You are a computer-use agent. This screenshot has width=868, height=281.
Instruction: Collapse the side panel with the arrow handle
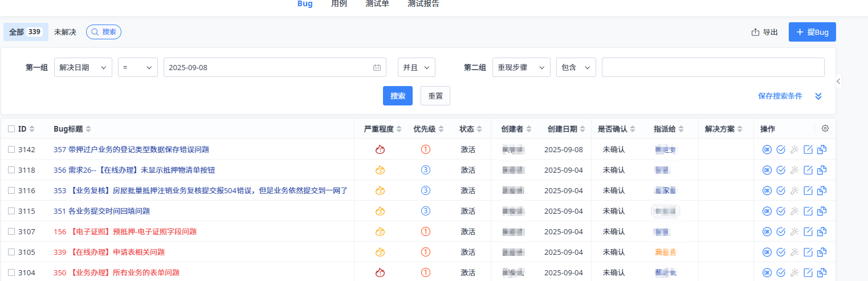838,82
